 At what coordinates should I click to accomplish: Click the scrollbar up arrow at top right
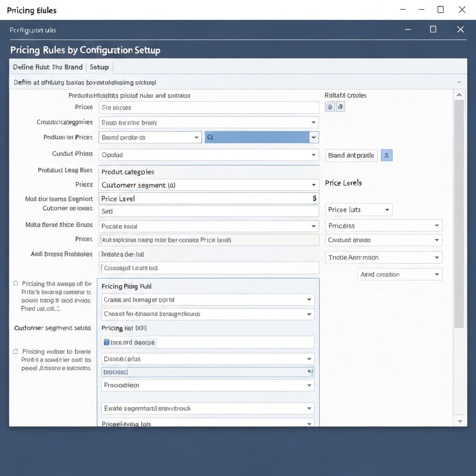tap(459, 95)
